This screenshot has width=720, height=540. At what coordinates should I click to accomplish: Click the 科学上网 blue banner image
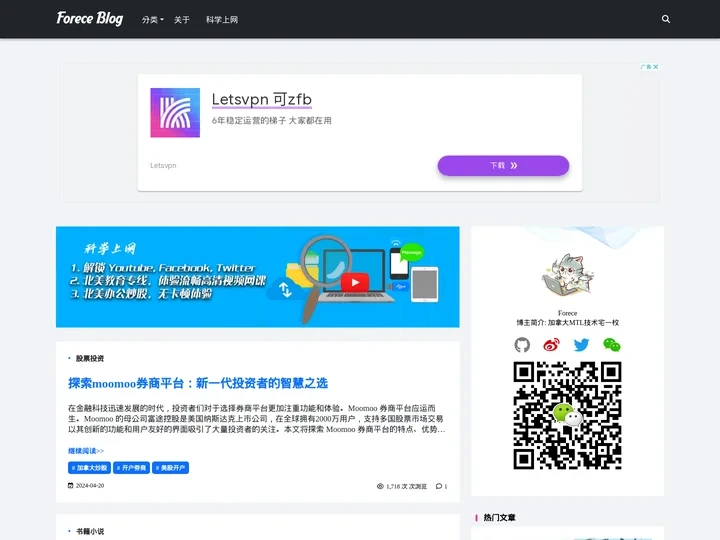pos(258,277)
